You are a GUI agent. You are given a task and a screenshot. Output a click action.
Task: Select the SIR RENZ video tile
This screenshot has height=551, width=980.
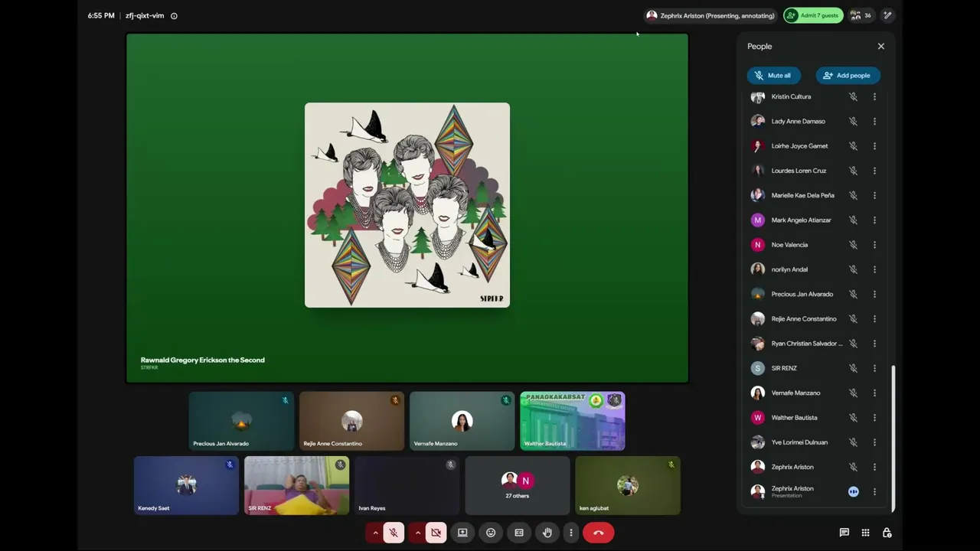pyautogui.click(x=296, y=485)
